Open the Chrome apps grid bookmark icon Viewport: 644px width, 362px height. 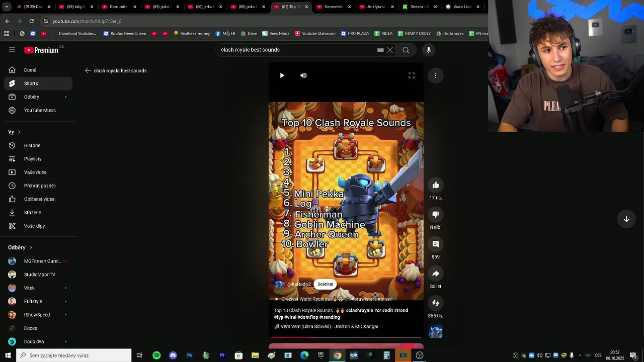7,33
